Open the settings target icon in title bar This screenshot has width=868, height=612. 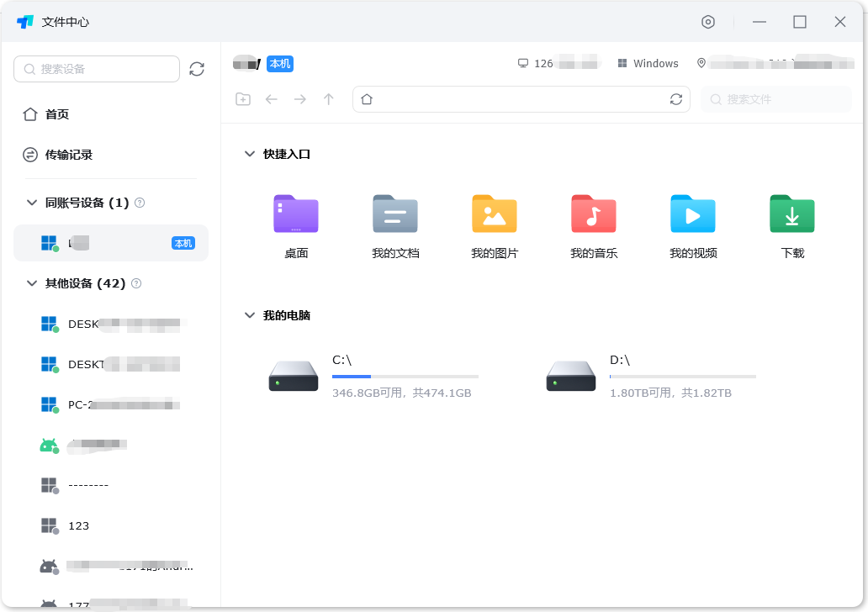click(708, 22)
